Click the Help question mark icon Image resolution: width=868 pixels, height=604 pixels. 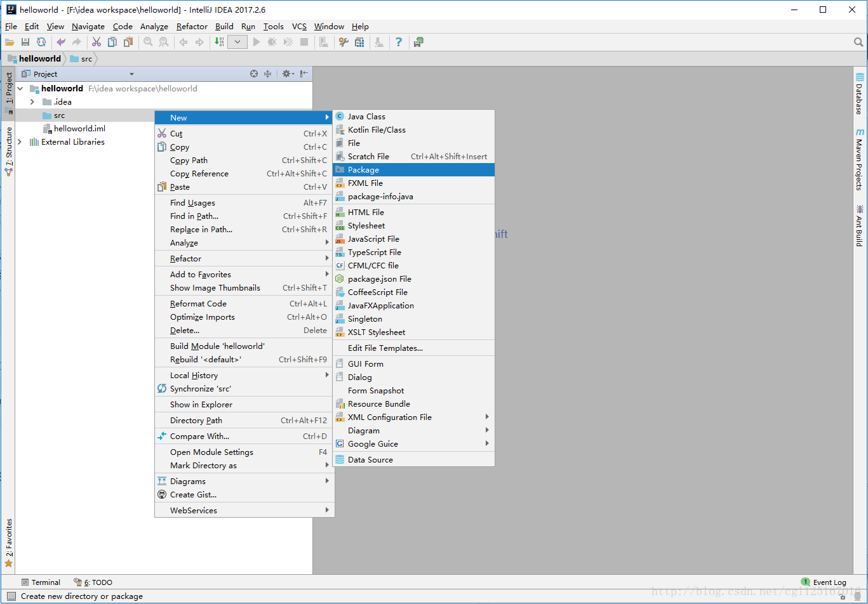click(x=399, y=42)
